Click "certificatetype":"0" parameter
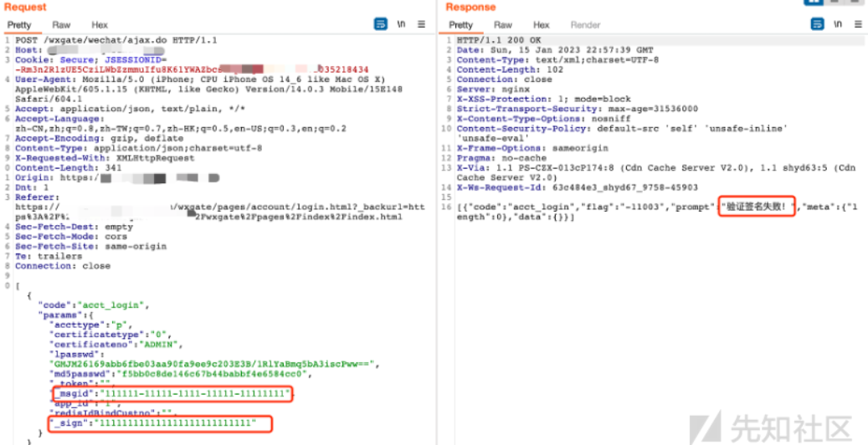Screen dimensions: 868x445 pos(111,335)
